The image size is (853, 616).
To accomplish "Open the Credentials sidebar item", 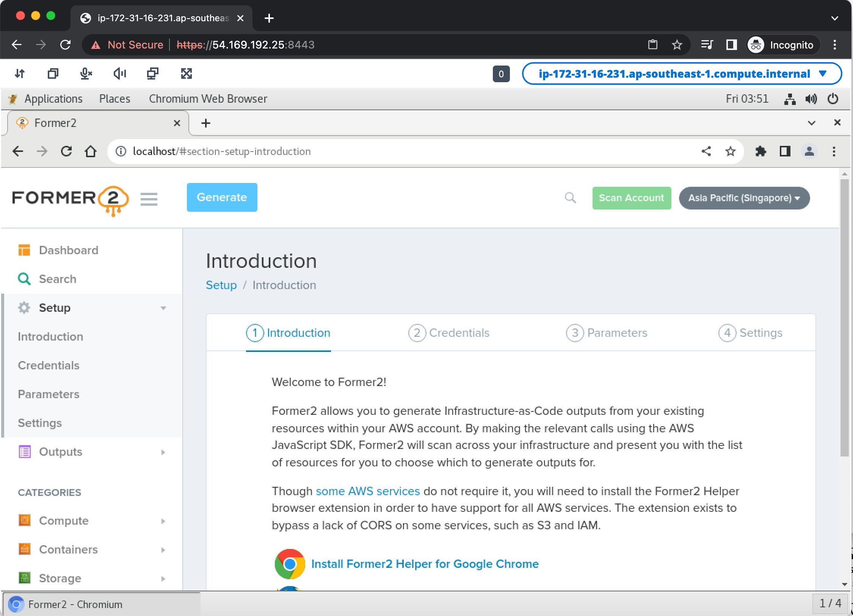I will pyautogui.click(x=49, y=365).
